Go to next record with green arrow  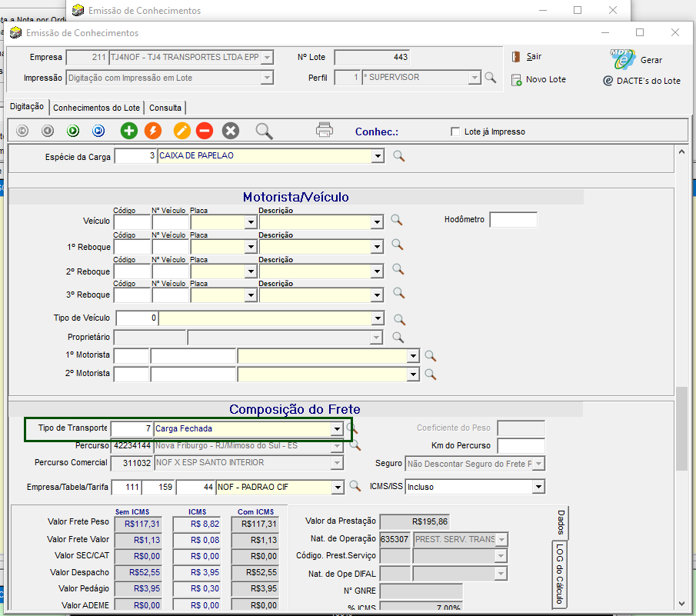73,131
